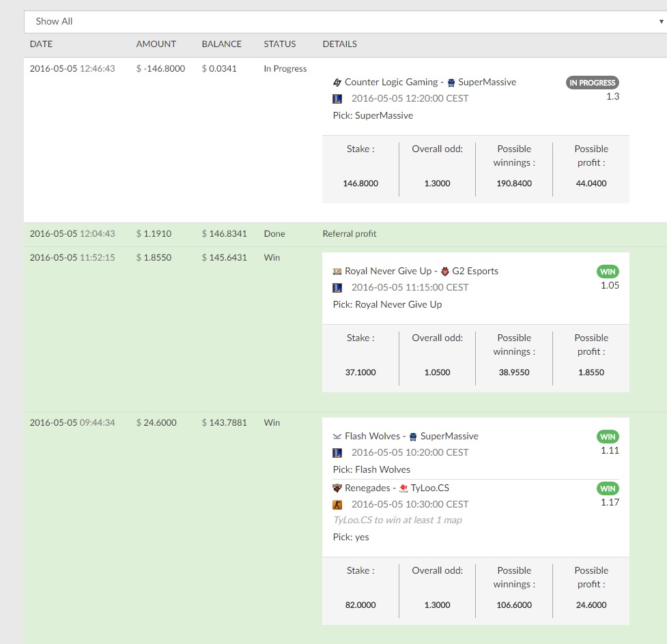Click possible winnings value 38.9550
667x644 pixels.
(514, 372)
